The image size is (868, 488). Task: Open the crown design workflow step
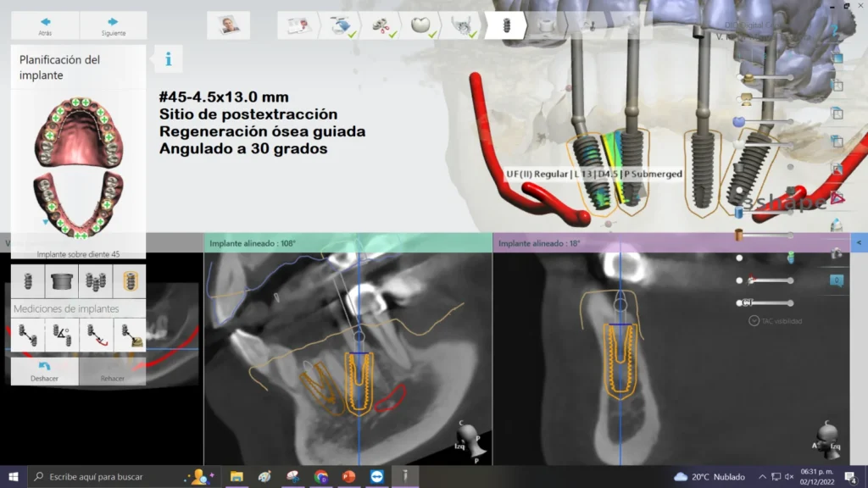(x=421, y=25)
